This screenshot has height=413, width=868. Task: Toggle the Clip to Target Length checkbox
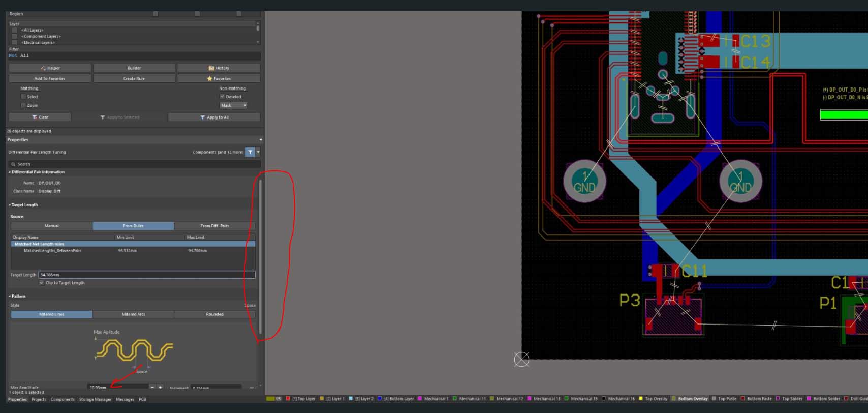click(x=42, y=283)
